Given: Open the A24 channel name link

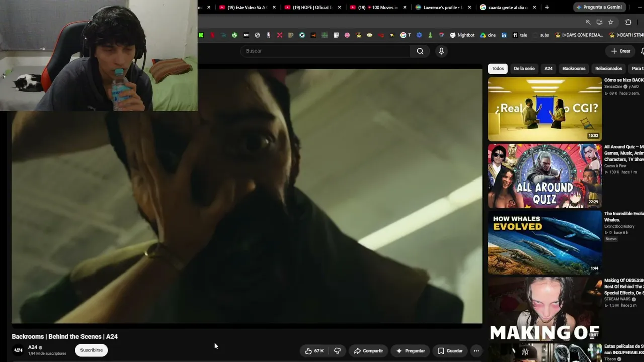Looking at the screenshot, I should (x=33, y=347).
